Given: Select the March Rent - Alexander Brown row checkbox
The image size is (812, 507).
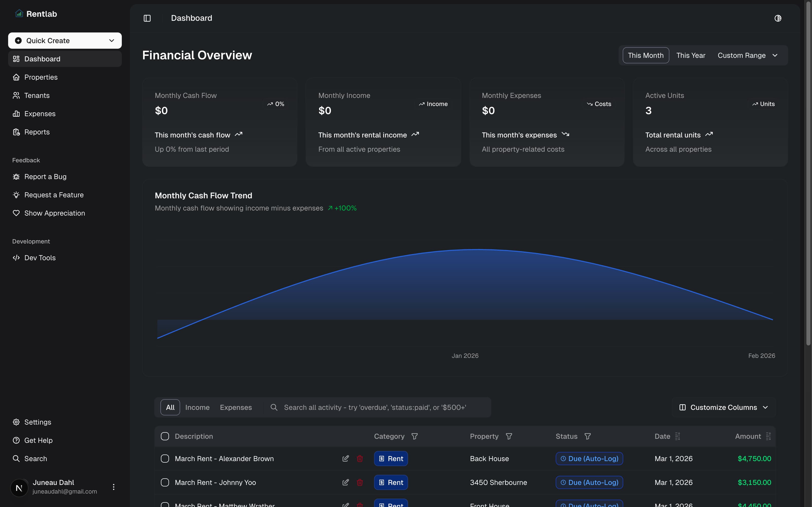Looking at the screenshot, I should [x=165, y=458].
